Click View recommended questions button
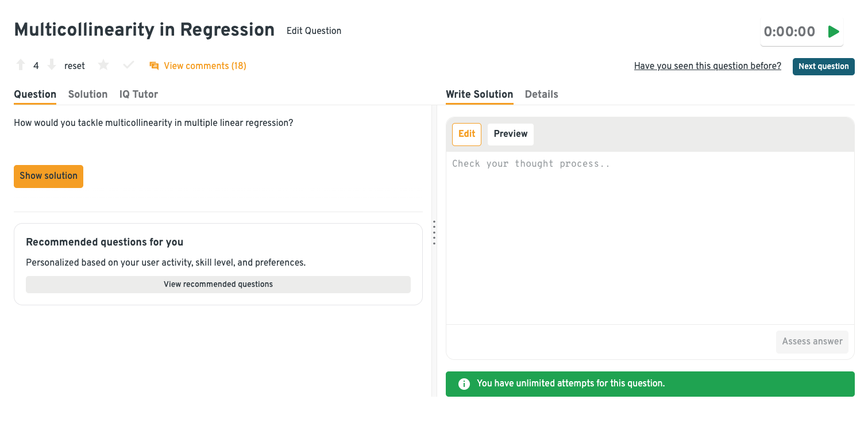Viewport: 868px width, 422px height. [x=218, y=285]
